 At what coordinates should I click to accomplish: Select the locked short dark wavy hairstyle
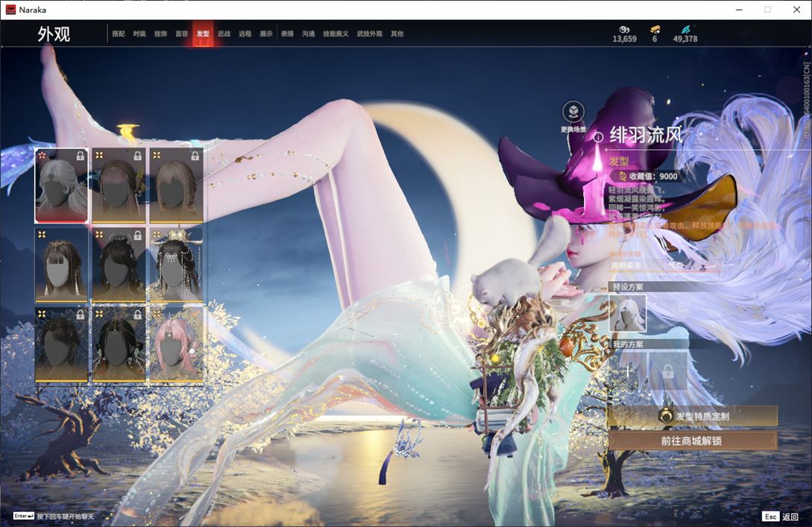[x=61, y=345]
